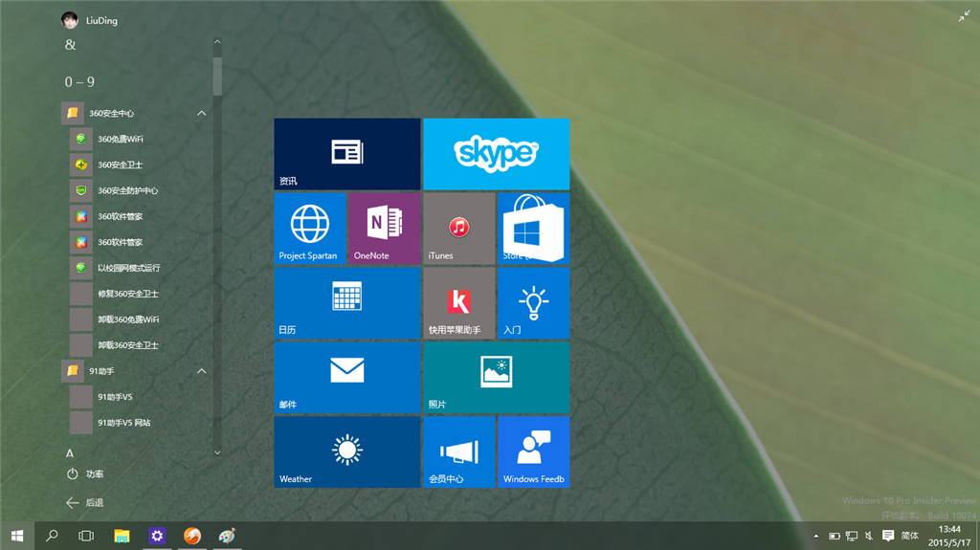Open the 功率 power button
The image size is (980, 550).
85,473
